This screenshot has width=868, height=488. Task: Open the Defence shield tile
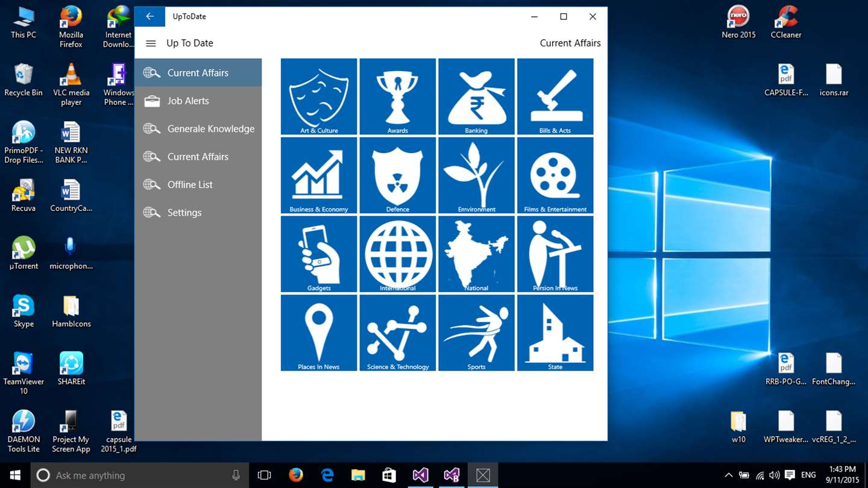398,175
